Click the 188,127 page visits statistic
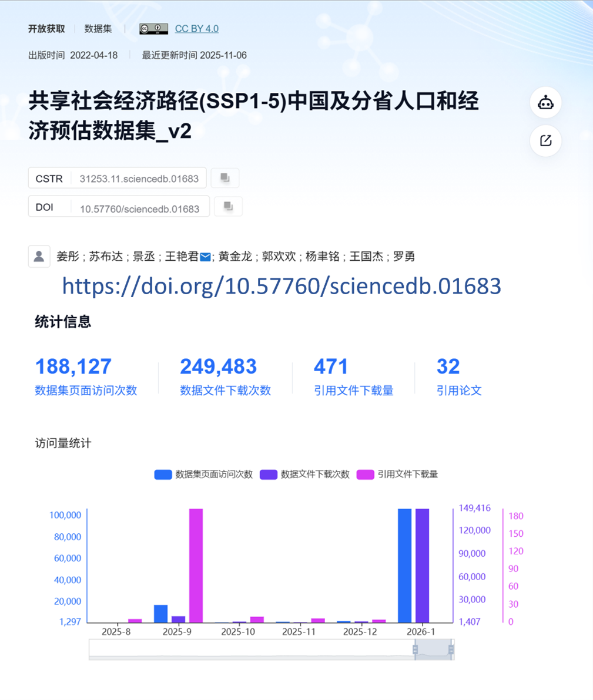 click(73, 366)
